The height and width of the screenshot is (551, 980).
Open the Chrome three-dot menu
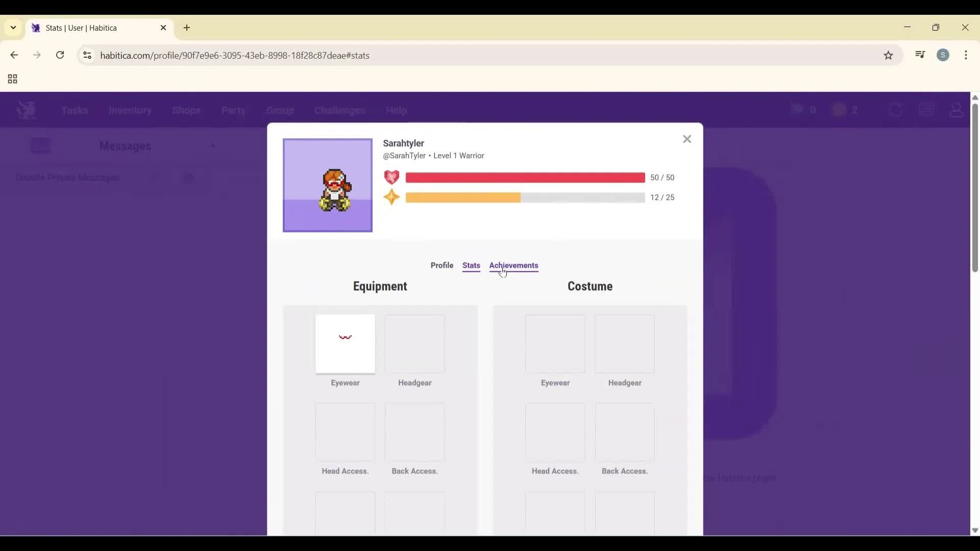(967, 55)
